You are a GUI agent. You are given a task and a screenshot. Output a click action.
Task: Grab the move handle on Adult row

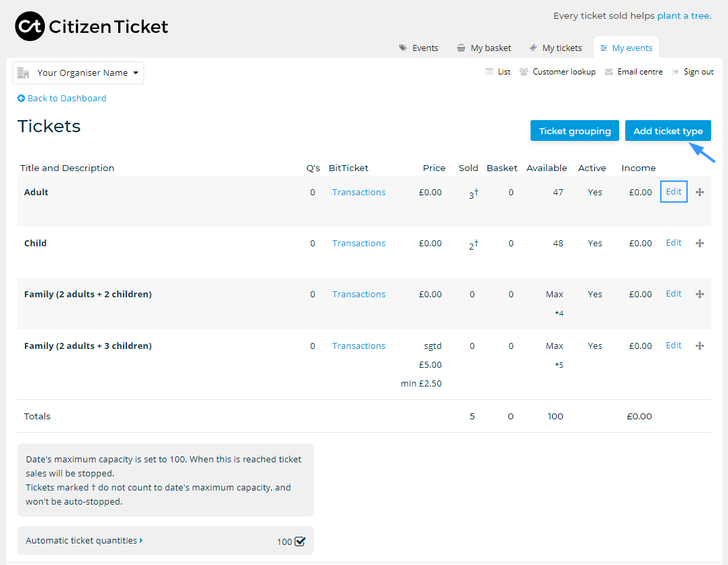700,192
